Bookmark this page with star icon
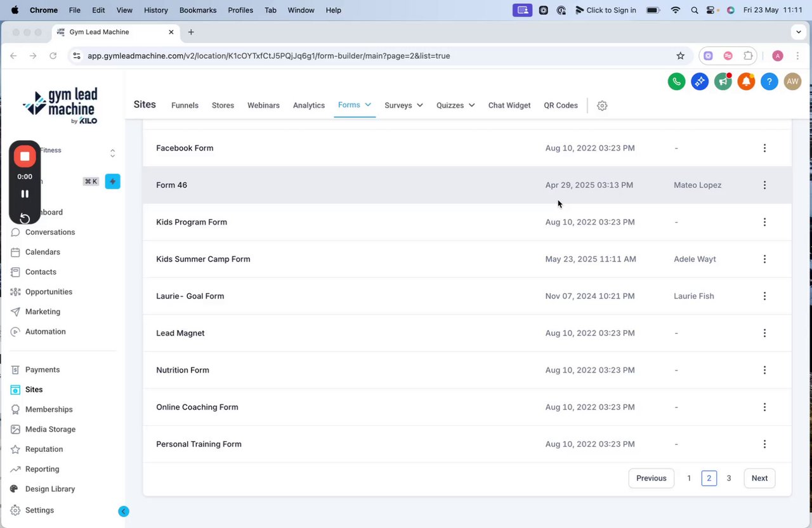The height and width of the screenshot is (528, 812). click(681, 56)
